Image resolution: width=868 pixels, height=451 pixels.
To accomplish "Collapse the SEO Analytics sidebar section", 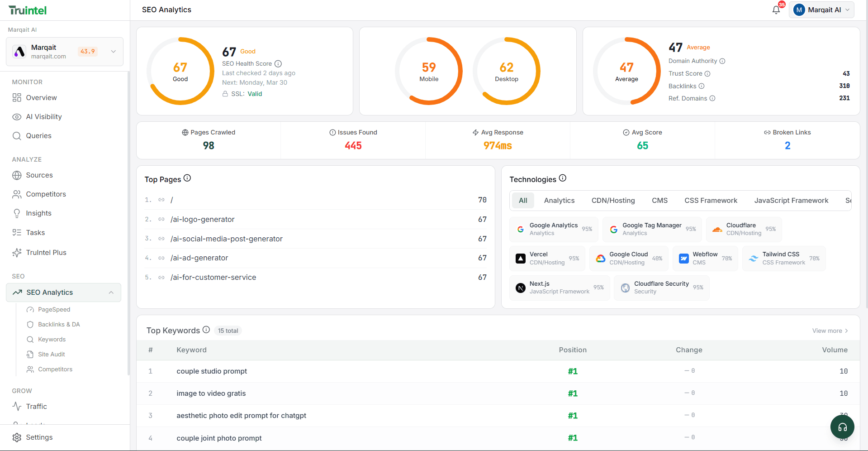I will (x=111, y=293).
